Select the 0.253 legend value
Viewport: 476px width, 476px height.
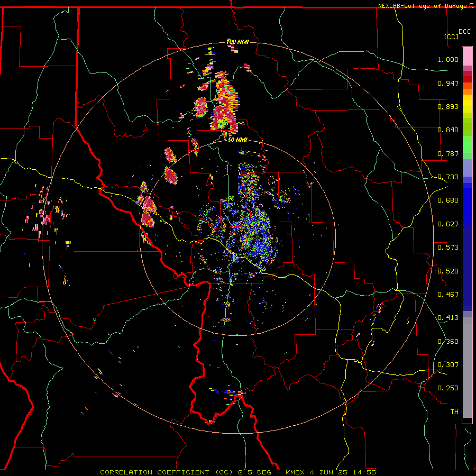click(448, 388)
